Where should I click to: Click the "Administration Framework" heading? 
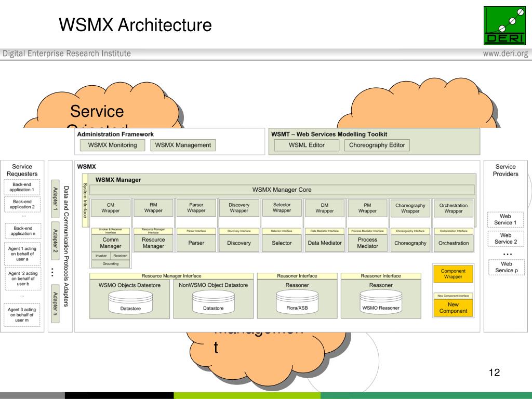click(x=115, y=135)
